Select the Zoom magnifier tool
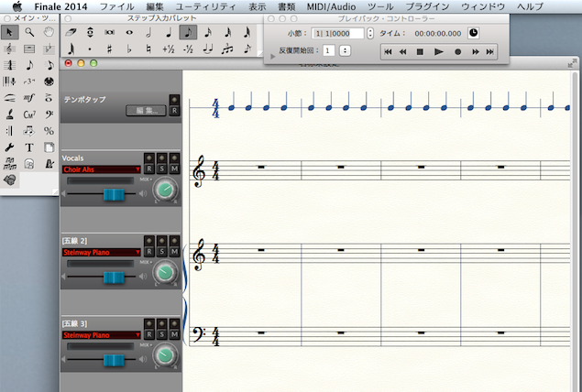The image size is (582, 392). click(29, 33)
